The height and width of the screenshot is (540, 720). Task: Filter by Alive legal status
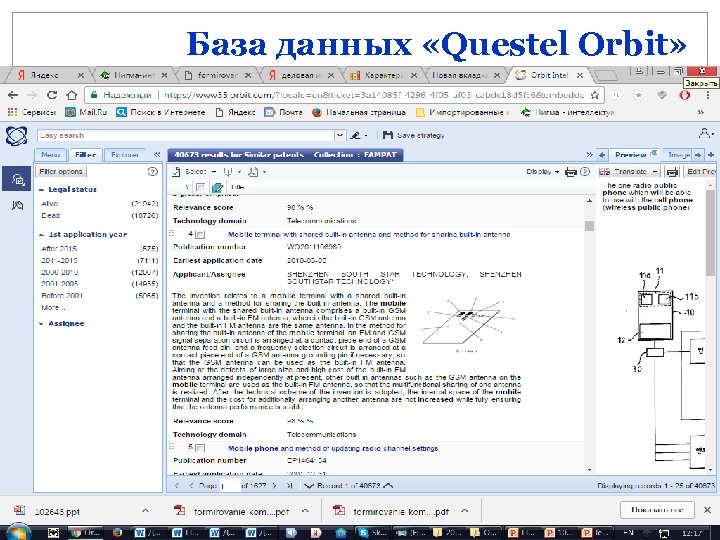click(50, 203)
